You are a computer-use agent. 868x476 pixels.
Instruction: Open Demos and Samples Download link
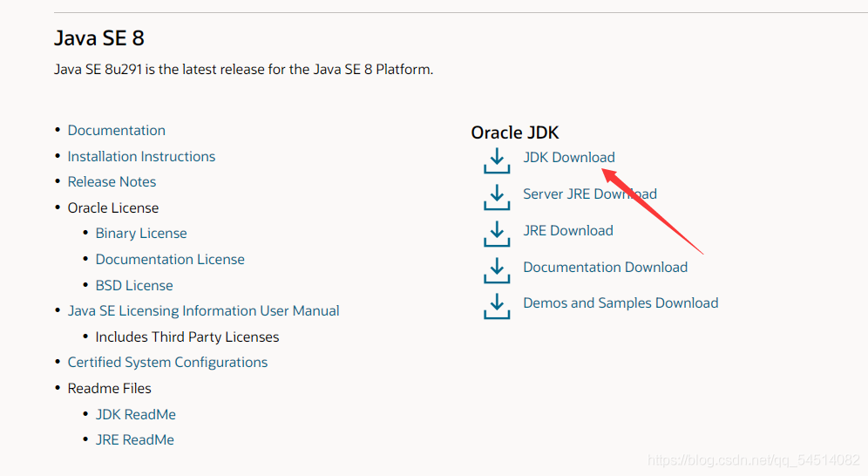[620, 303]
